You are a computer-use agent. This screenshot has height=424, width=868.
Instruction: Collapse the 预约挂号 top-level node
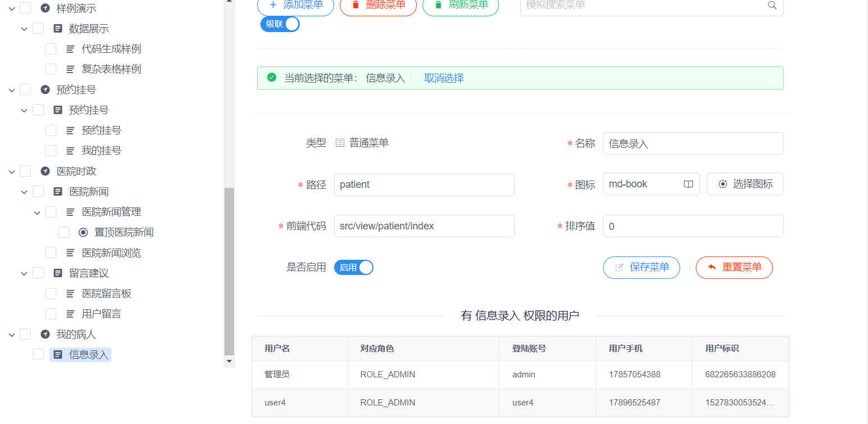(12, 90)
